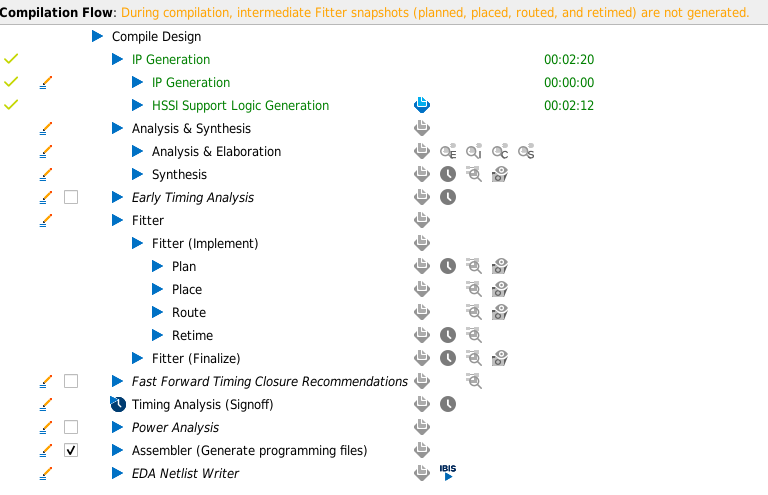Screen dimensions: 768x495
Task: Select the Plan stage label
Action: (184, 266)
